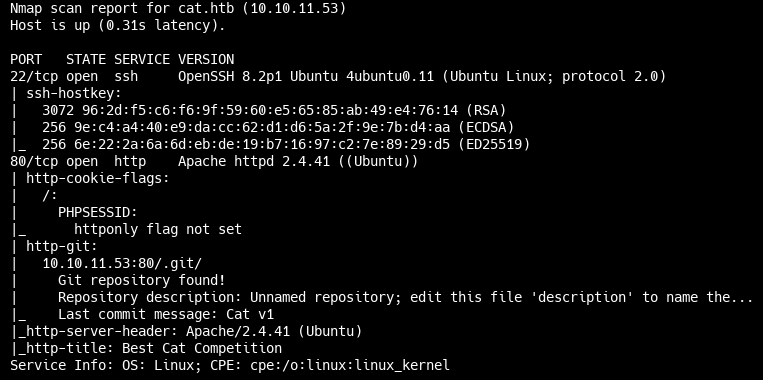Click the 10.10.11.53:80/.git/ URL
The width and height of the screenshot is (763, 380).
pos(122,264)
